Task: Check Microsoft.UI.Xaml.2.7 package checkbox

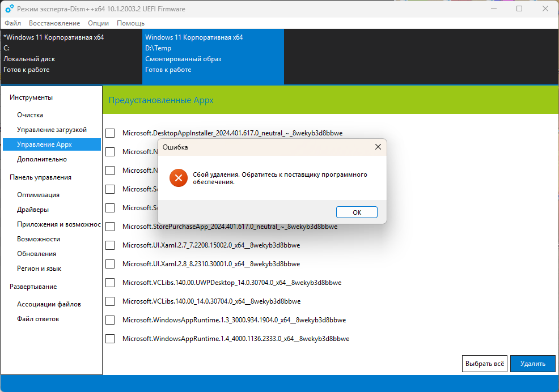Action: click(110, 245)
